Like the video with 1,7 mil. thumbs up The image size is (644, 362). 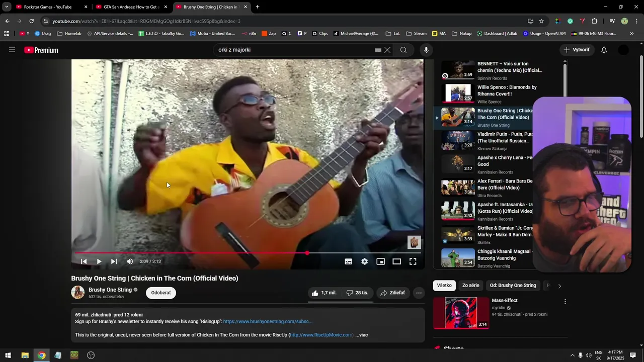tap(324, 293)
